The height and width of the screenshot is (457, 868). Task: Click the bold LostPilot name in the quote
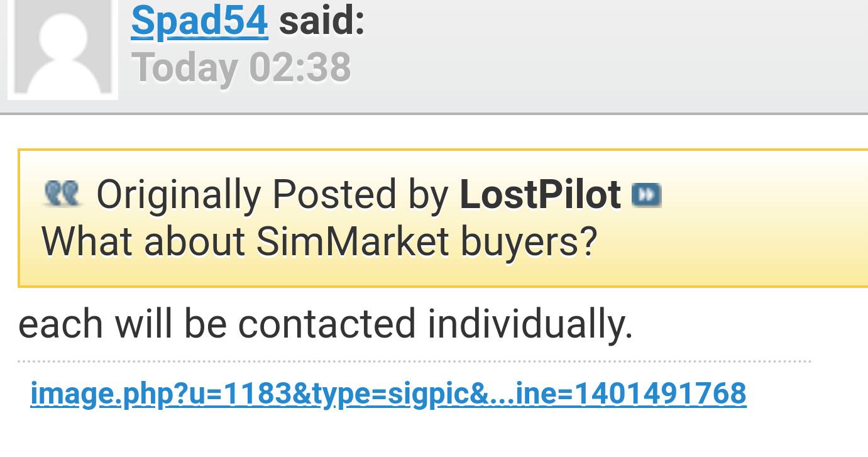coord(540,194)
